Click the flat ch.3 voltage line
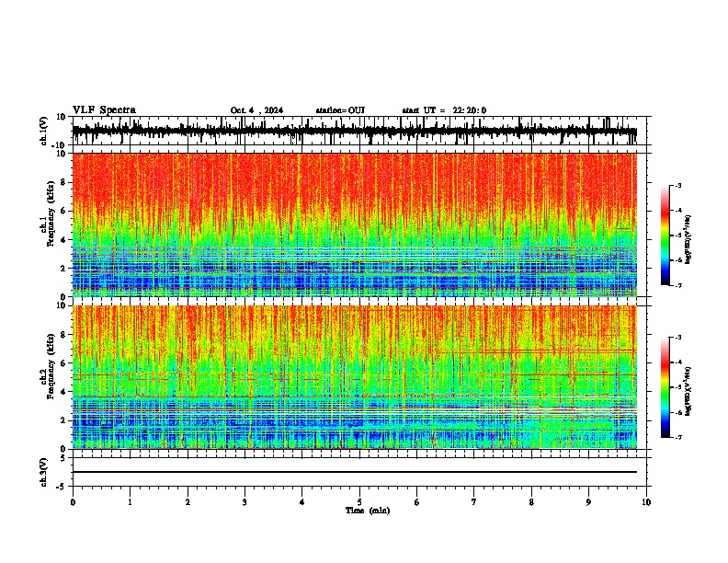 tap(354, 472)
